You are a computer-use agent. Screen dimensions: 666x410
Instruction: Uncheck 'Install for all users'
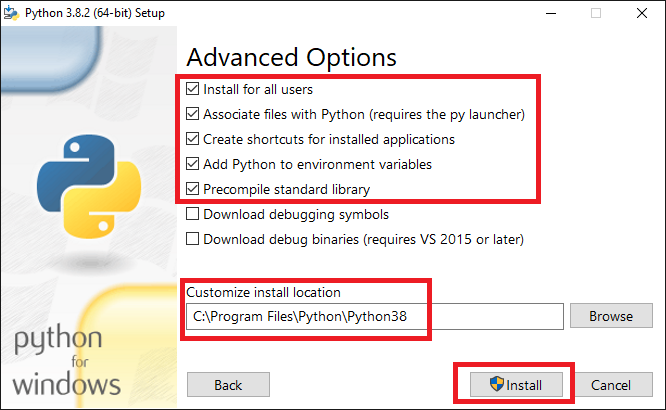click(193, 90)
